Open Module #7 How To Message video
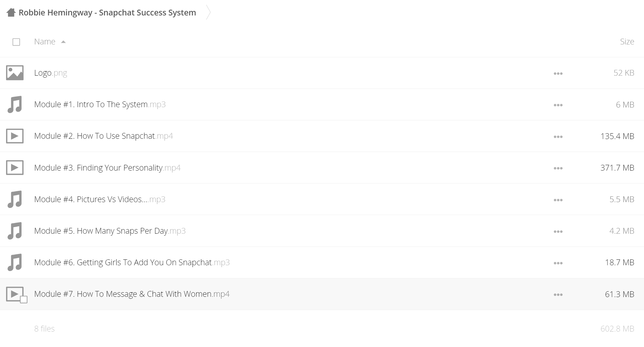 click(x=132, y=294)
